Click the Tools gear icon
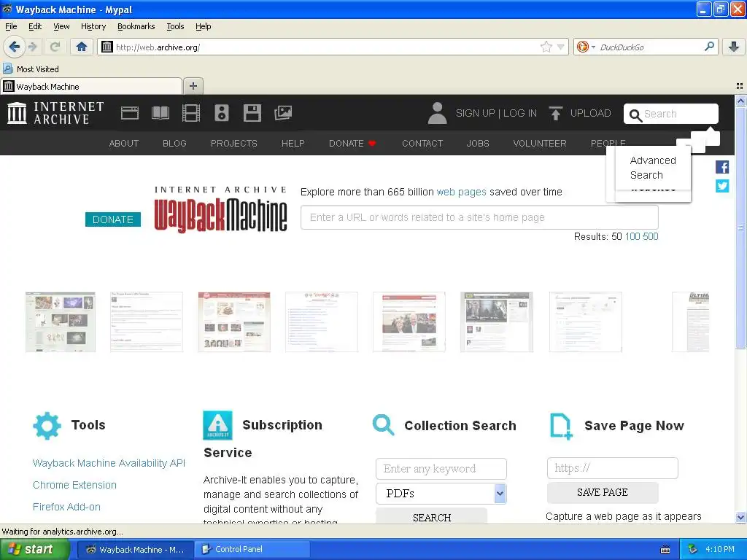 click(47, 425)
